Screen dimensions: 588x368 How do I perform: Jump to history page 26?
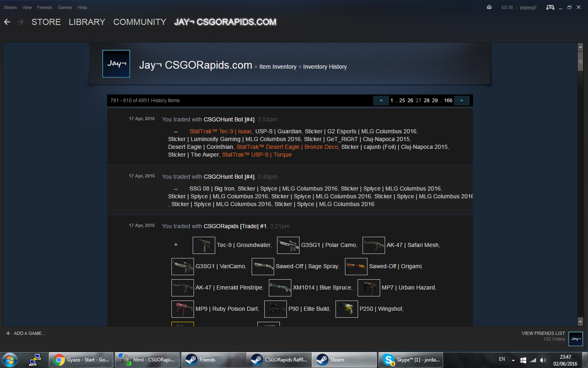[x=410, y=101]
